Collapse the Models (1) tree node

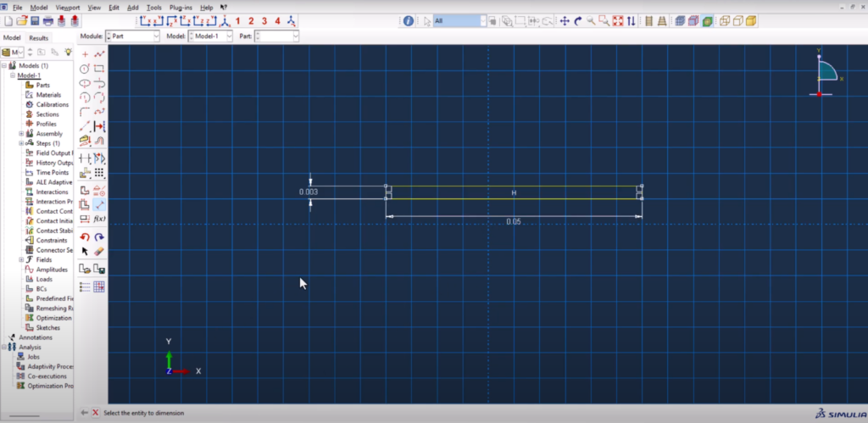coord(4,65)
